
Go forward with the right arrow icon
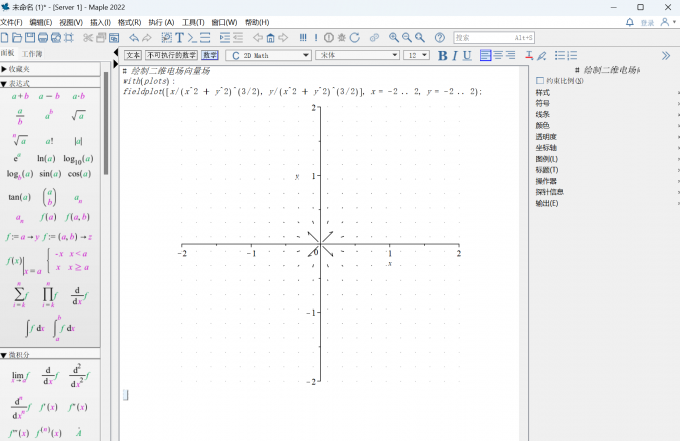point(283,38)
